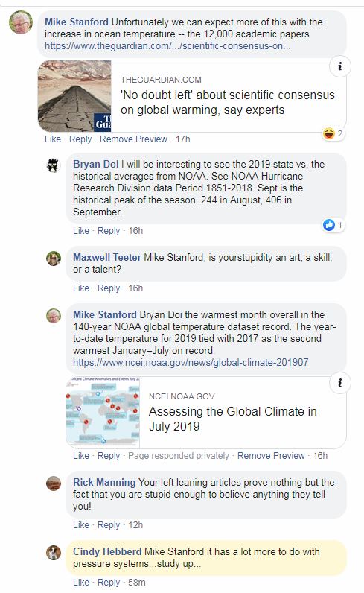Open info icon on NOAA link preview
Image resolution: width=364 pixels, height=593 pixels.
point(340,383)
